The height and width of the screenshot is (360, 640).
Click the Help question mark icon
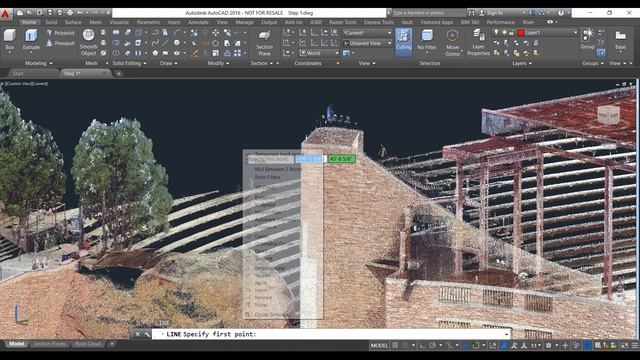click(561, 13)
